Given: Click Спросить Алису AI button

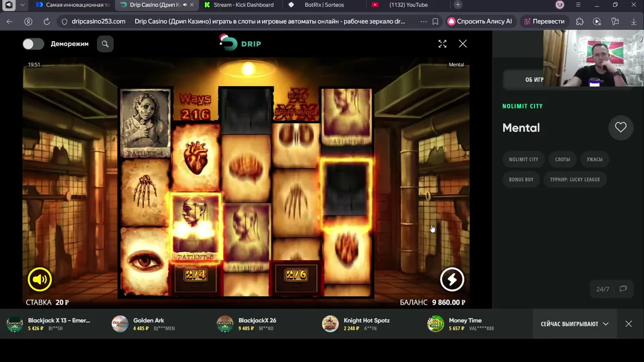Looking at the screenshot, I should tap(480, 22).
